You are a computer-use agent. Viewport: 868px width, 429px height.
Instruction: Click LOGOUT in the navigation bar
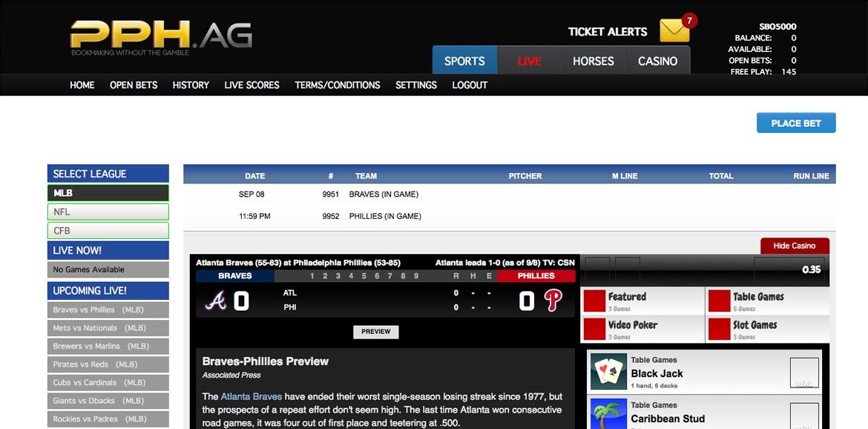click(x=470, y=85)
